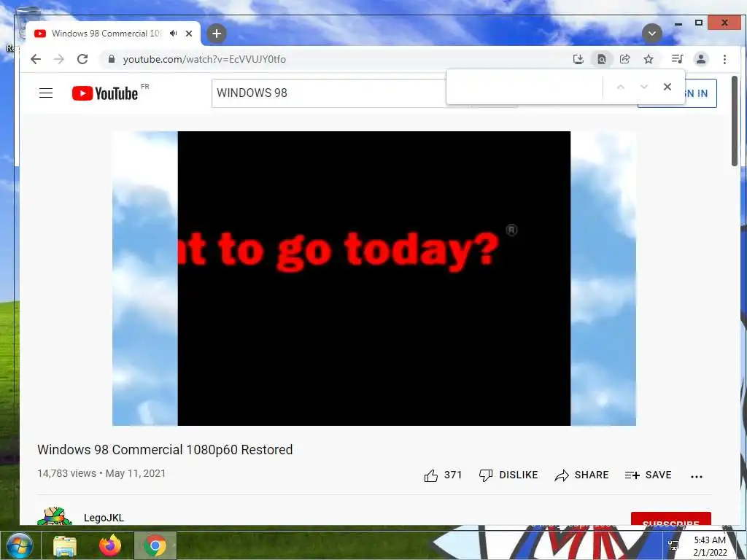Click the SIGN IN button
This screenshot has width=747, height=560.
[700, 93]
